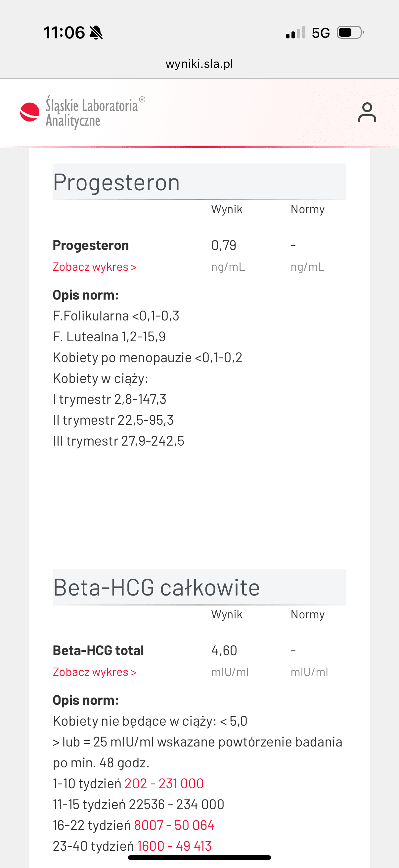
Task: Click the Progesteron result value 0,79
Action: (x=224, y=245)
